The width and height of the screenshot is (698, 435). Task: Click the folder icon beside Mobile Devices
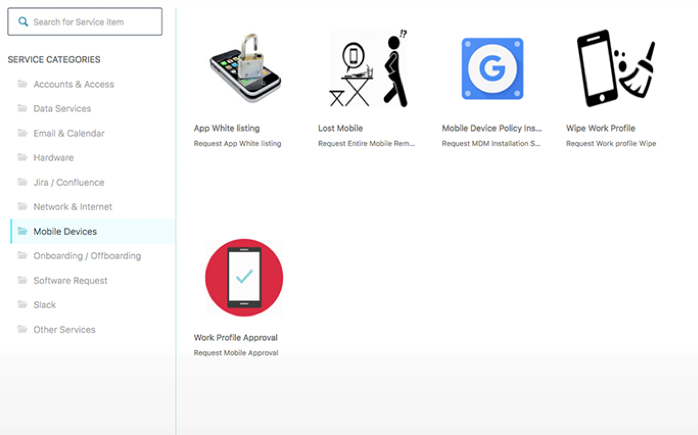coord(22,231)
